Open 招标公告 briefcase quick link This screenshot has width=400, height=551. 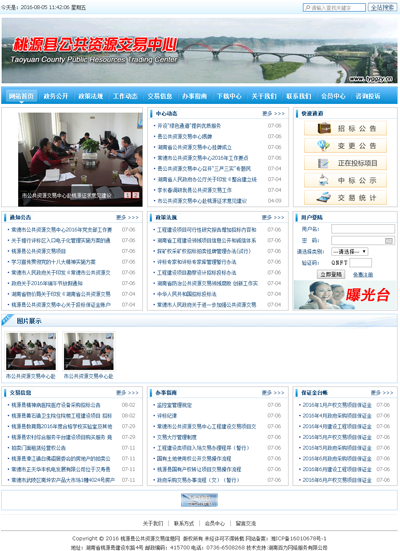click(x=345, y=128)
